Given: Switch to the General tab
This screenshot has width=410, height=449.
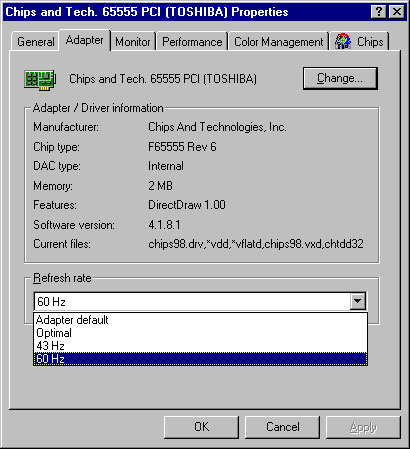Looking at the screenshot, I should click(x=36, y=42).
